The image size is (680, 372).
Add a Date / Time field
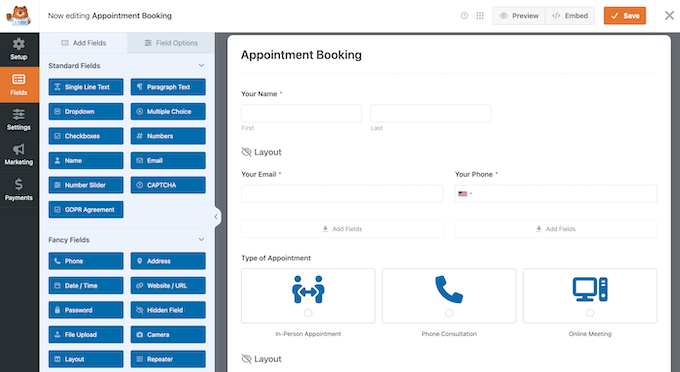pos(86,285)
